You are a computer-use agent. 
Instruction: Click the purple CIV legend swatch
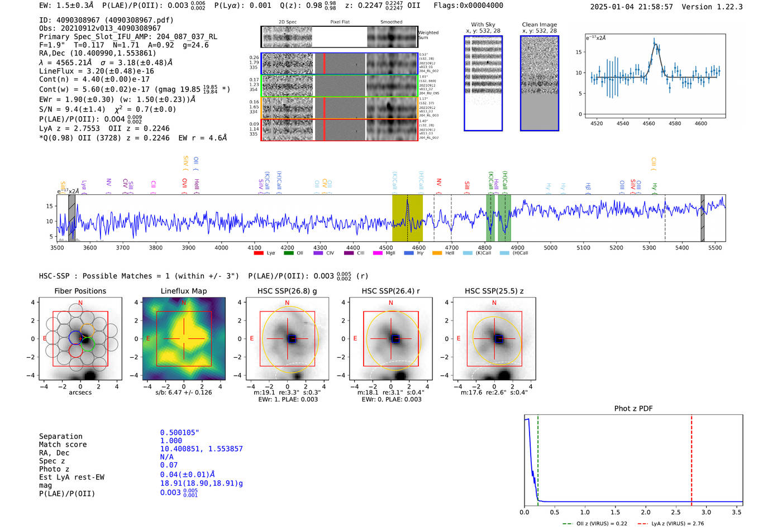tap(318, 253)
